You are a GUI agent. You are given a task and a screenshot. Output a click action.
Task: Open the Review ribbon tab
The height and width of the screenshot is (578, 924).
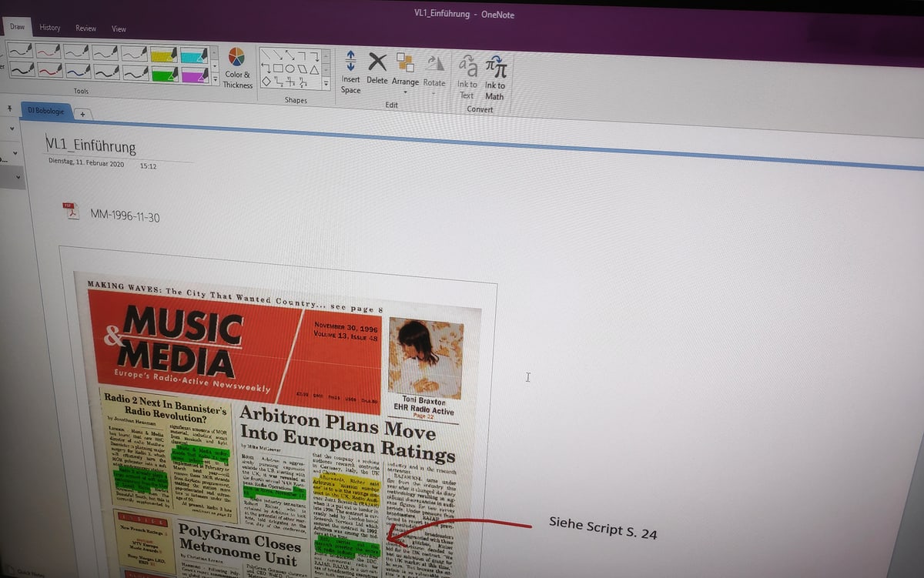click(x=85, y=28)
